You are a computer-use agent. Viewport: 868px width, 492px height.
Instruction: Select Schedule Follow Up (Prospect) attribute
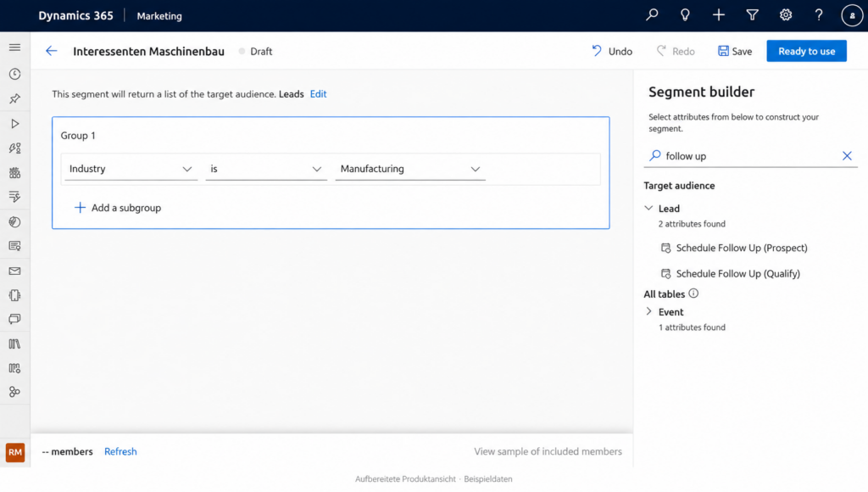tap(734, 248)
